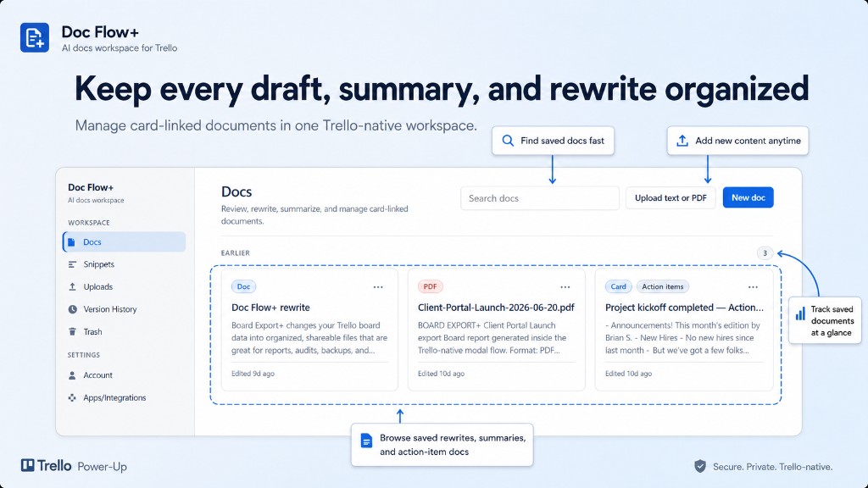The width and height of the screenshot is (868, 488).
Task: Click the Upload text or PDF button
Action: (x=670, y=197)
